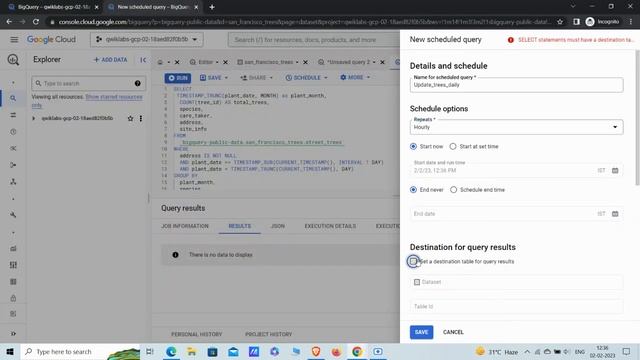Open PROJECT HISTORY tab
Viewport: 640px width, 360px height.
point(269,334)
